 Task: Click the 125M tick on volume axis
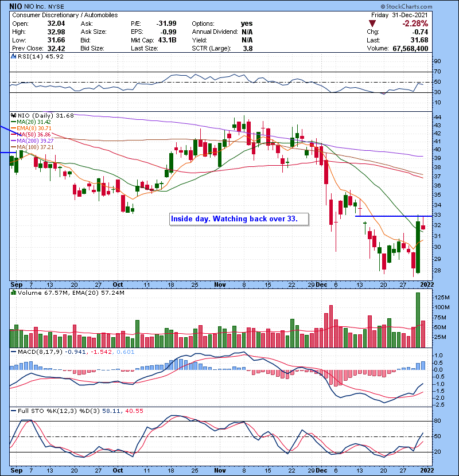pyautogui.click(x=442, y=298)
